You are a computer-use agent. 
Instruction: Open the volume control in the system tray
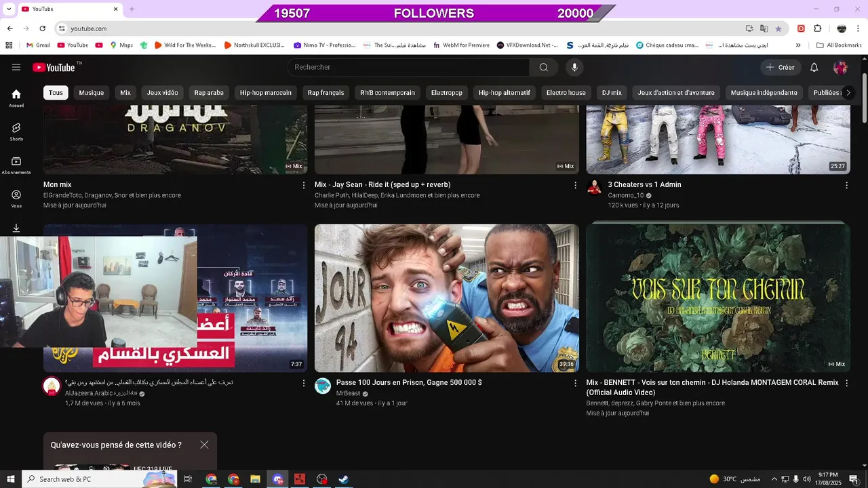pyautogui.click(x=807, y=479)
